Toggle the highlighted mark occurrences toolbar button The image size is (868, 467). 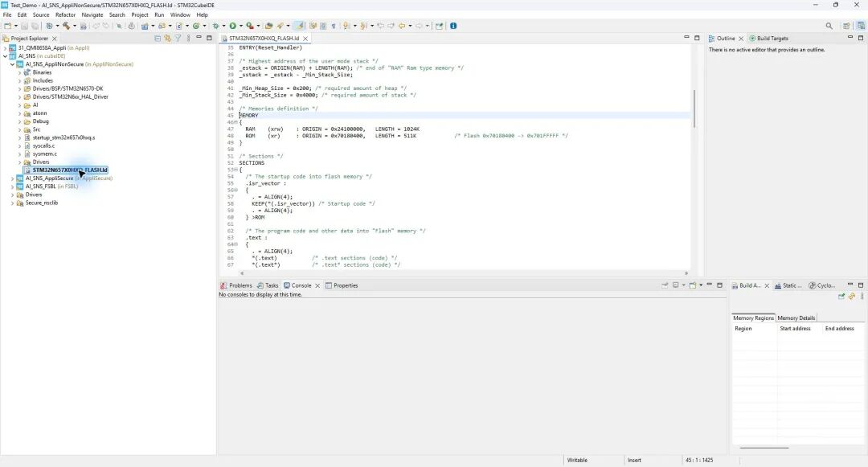pos(299,26)
